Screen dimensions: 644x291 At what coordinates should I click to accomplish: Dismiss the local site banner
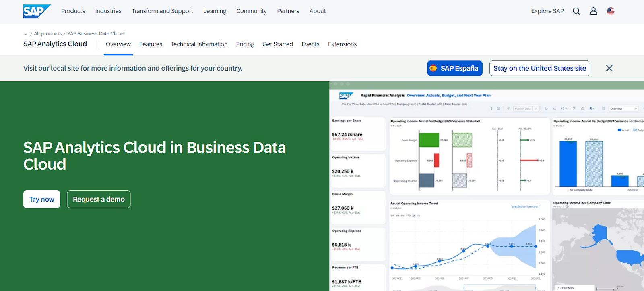(609, 68)
